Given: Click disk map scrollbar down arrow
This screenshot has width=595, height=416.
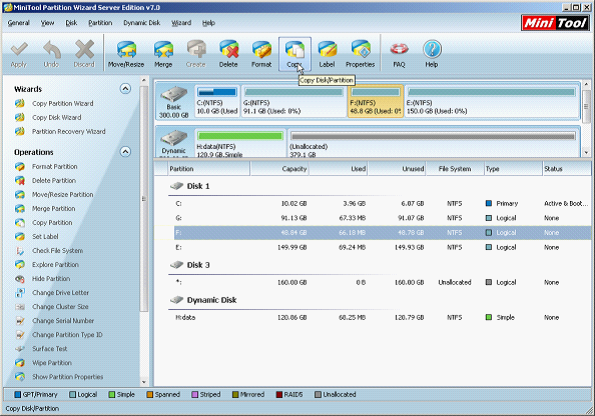Looking at the screenshot, I should click(586, 153).
